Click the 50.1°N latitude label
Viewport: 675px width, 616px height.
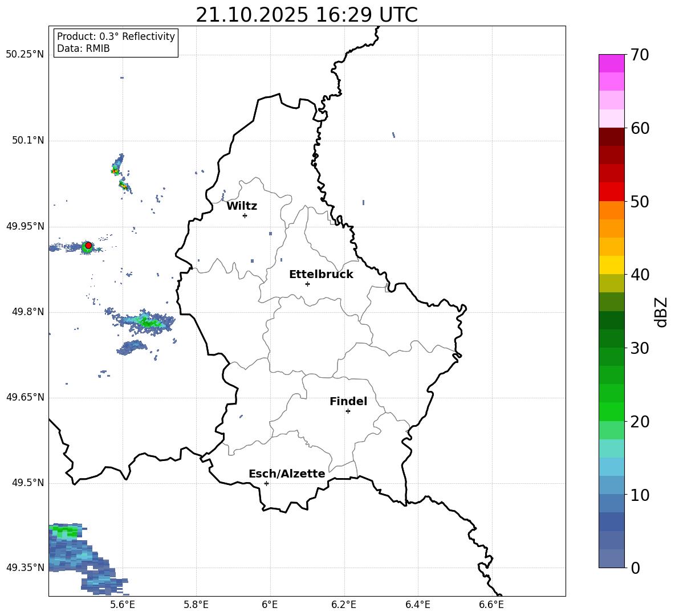[27, 141]
